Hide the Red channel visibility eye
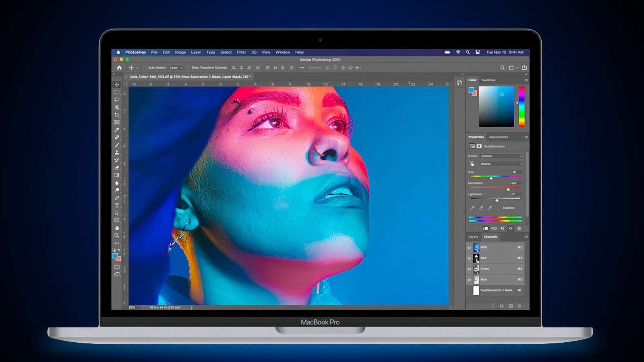The width and height of the screenshot is (644, 362). pyautogui.click(x=469, y=258)
